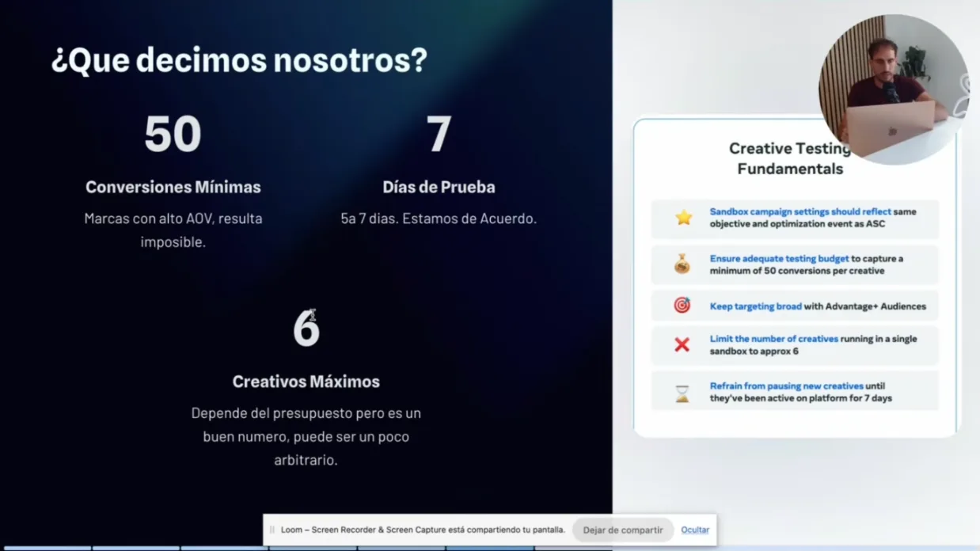Screen dimensions: 980x551
Task: Click the 'Ocultar' link
Action: tap(695, 530)
